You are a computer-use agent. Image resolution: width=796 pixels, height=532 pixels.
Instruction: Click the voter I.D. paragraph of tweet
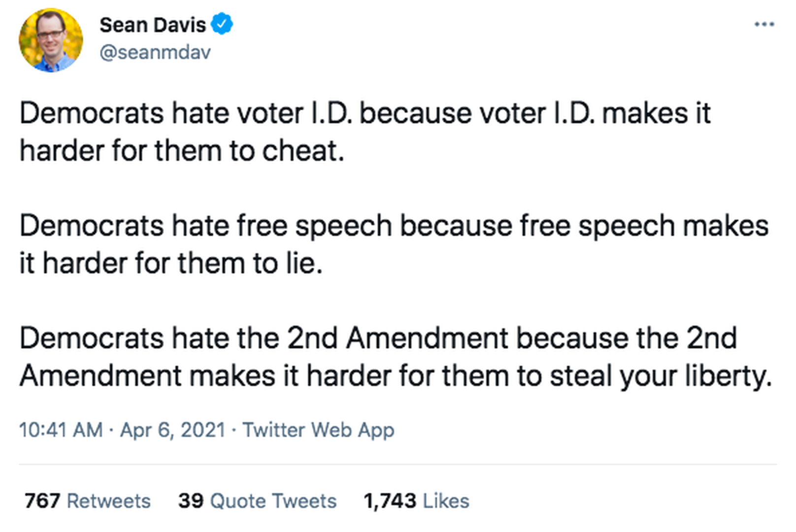365,132
